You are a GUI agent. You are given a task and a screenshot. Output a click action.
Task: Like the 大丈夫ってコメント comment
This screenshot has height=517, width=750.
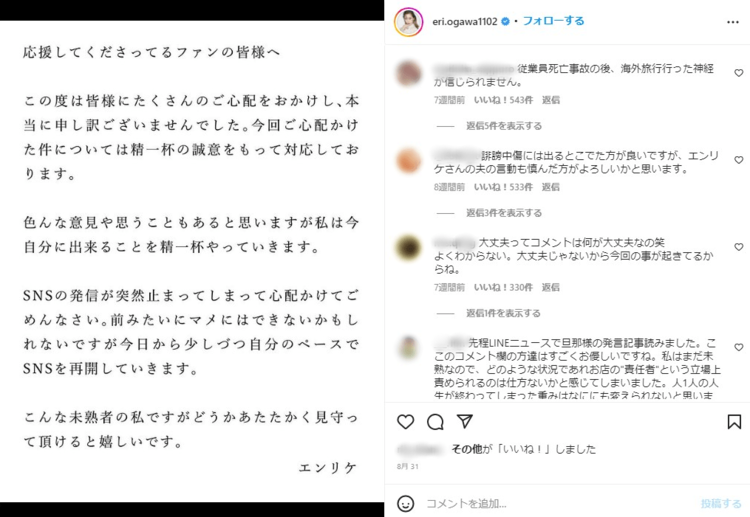coord(739,247)
